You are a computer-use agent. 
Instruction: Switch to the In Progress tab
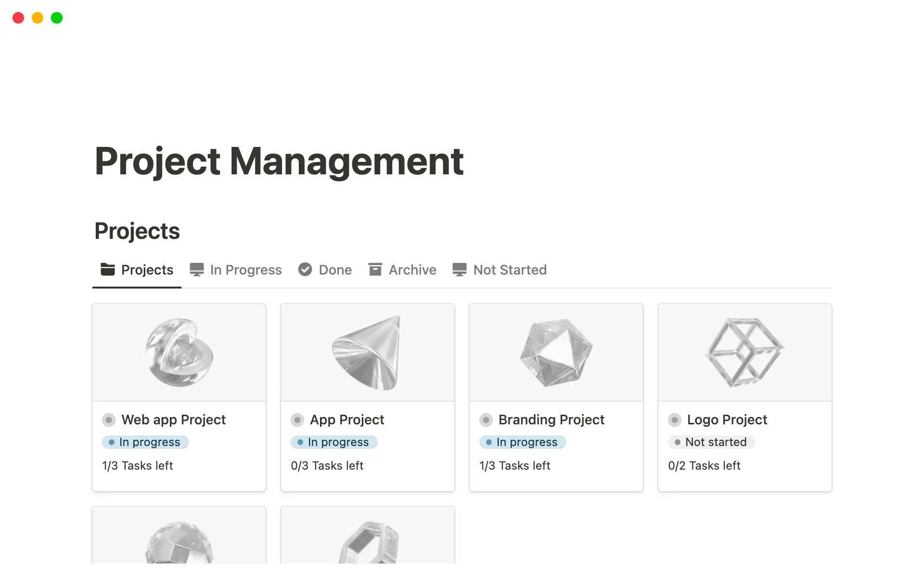[245, 270]
